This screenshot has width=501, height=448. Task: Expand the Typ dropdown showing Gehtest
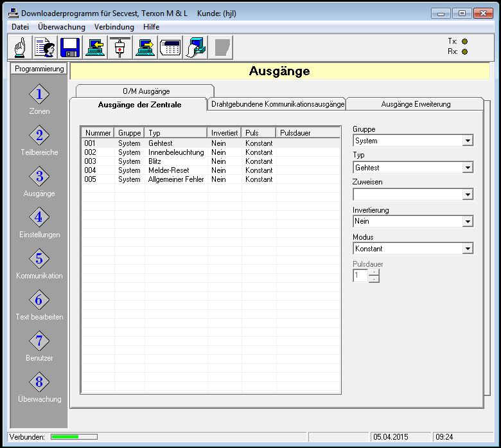468,168
